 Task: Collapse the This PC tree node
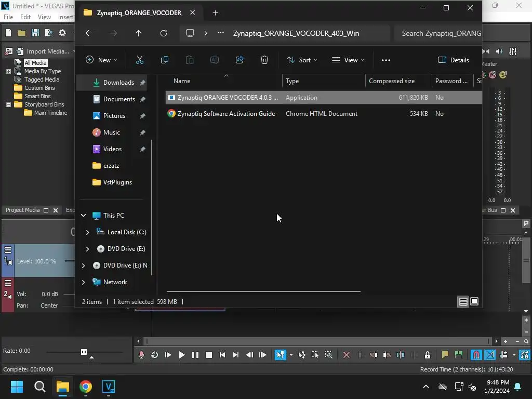84,216
